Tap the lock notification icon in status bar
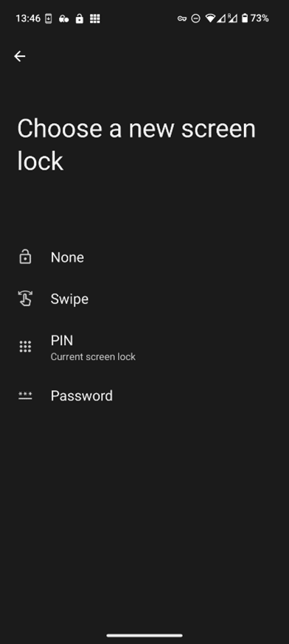 79,18
